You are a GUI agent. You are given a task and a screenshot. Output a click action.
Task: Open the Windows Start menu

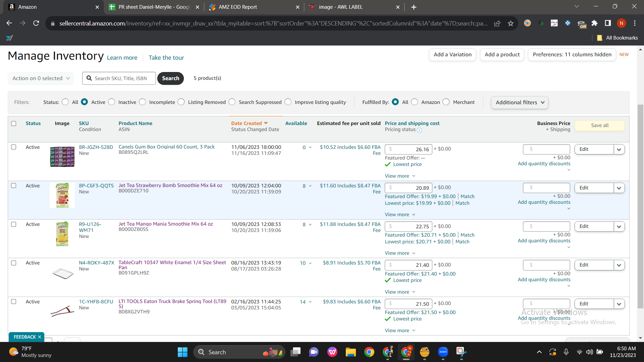coord(182,352)
